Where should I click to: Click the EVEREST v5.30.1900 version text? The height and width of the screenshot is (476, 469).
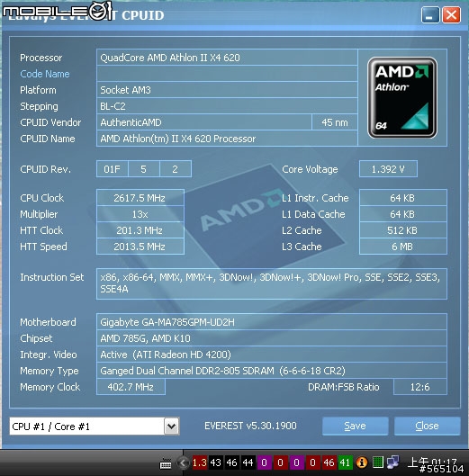(250, 426)
